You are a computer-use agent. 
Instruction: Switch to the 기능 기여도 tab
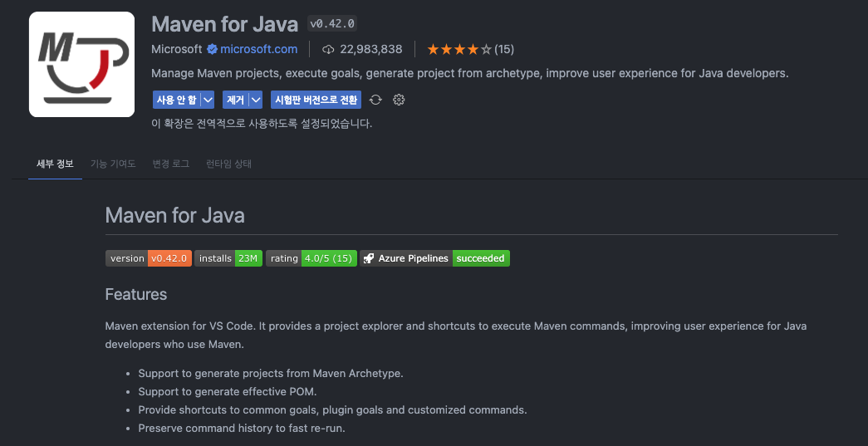click(113, 164)
